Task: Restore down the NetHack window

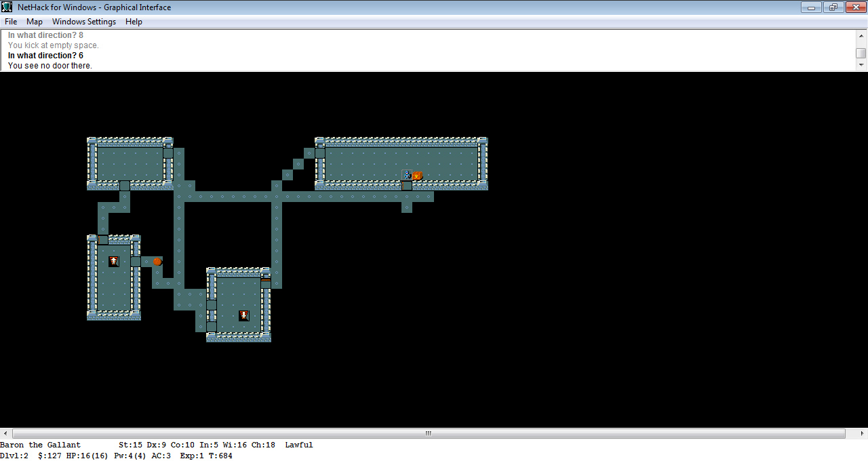Action: [x=833, y=7]
